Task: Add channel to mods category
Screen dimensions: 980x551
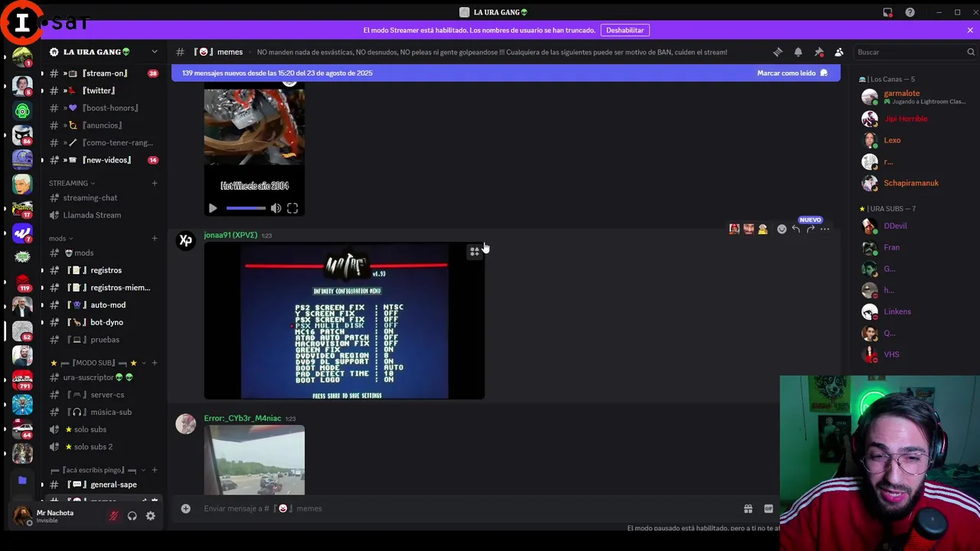Action: point(154,238)
